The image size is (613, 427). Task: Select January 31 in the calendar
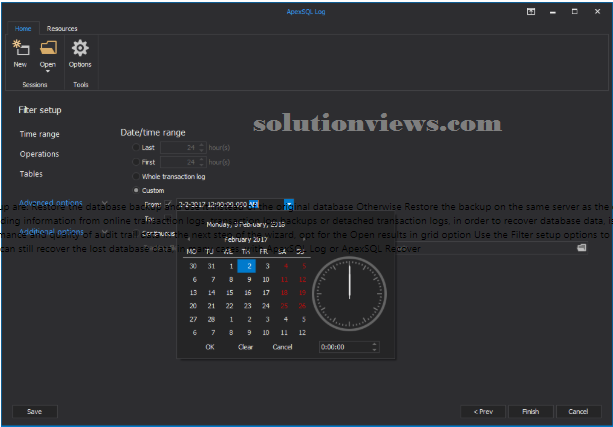[212, 266]
